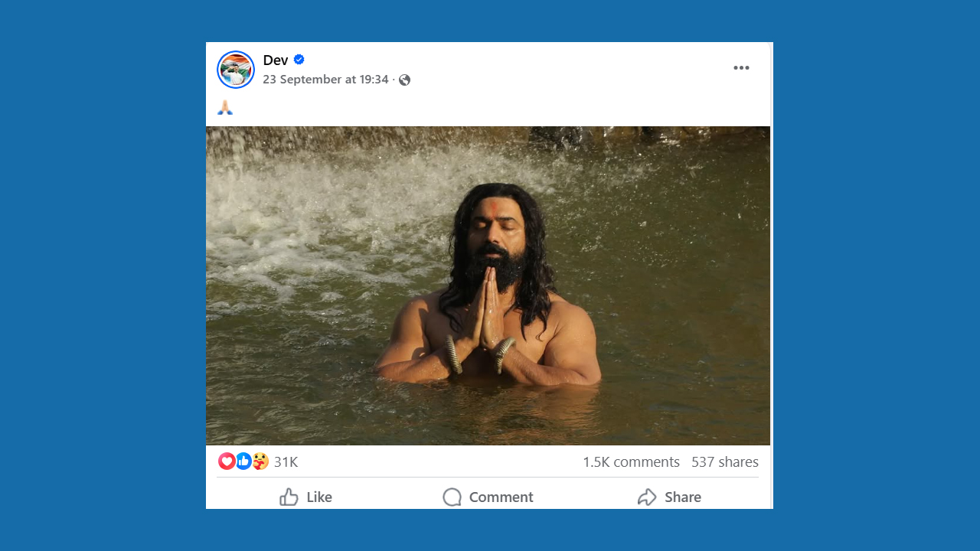980x551 pixels.
Task: Click the speech bubble Comment icon
Action: (x=452, y=497)
